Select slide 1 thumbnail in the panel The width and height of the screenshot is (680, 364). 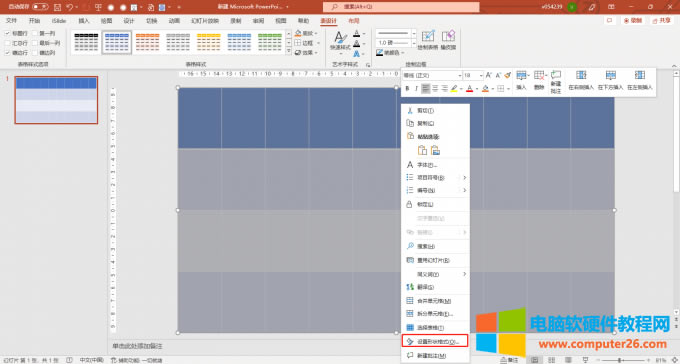pos(56,100)
